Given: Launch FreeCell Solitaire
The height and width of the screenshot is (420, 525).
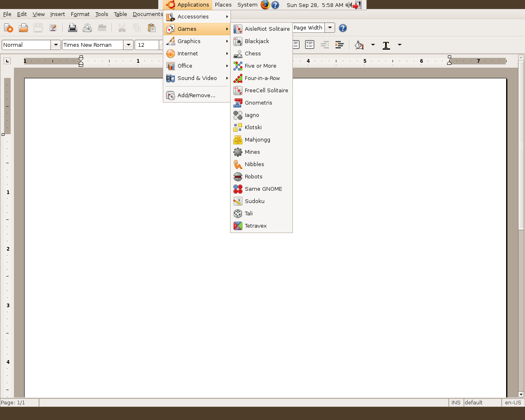Looking at the screenshot, I should point(261,90).
